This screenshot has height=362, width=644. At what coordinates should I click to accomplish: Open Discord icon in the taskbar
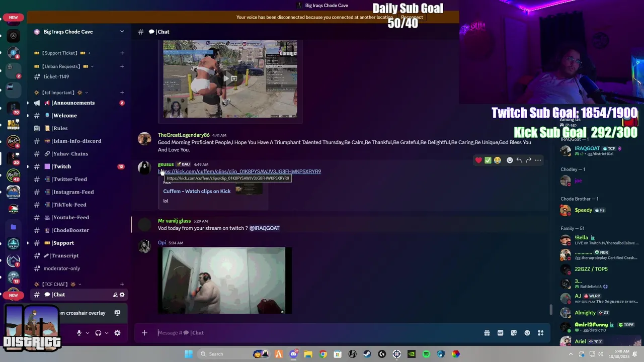click(294, 354)
